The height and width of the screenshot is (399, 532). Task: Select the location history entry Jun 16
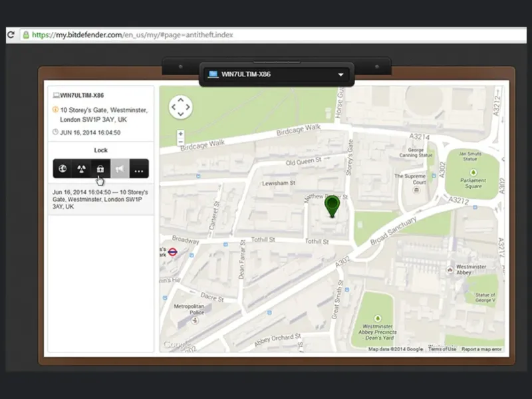tap(100, 199)
